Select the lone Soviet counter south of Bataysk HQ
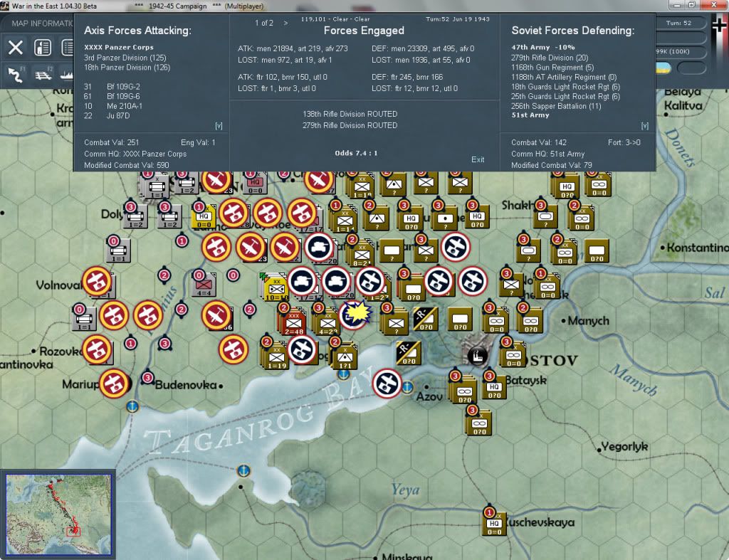This screenshot has width=729, height=560. click(x=478, y=423)
